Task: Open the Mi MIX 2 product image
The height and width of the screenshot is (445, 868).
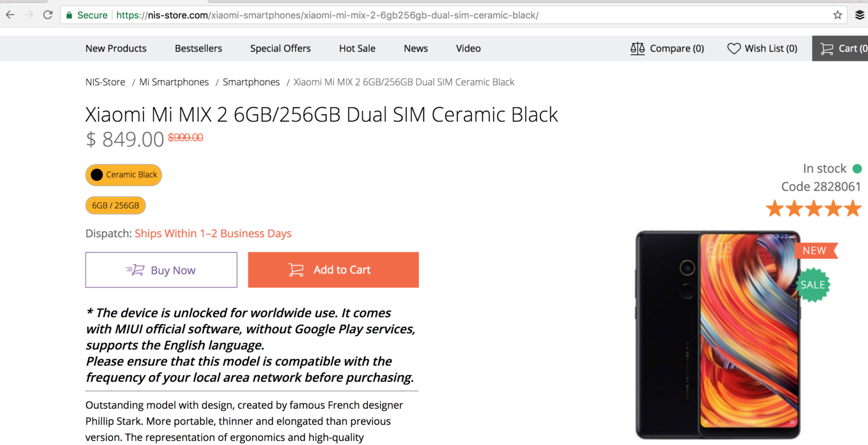Action: coord(718,335)
